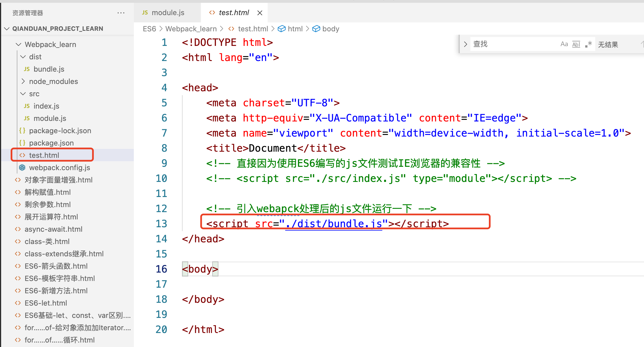Open 剩余参数.html file

48,205
